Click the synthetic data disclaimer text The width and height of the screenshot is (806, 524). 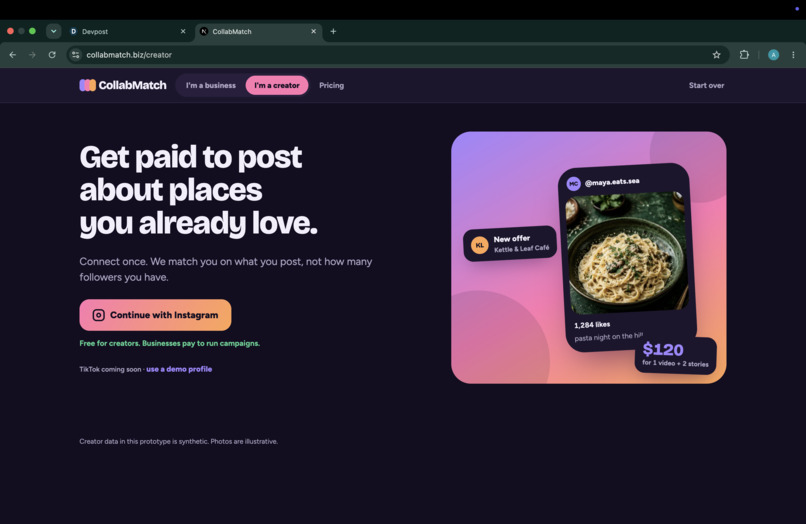[178, 441]
